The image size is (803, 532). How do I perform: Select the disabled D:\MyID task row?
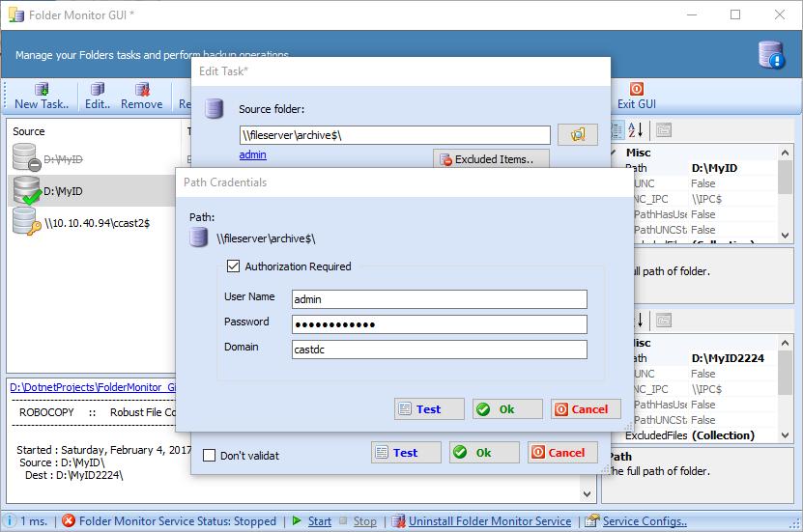(92, 159)
